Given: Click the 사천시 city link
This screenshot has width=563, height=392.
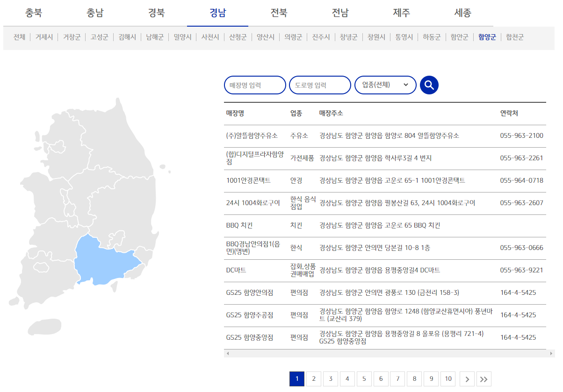Looking at the screenshot, I should point(210,37).
